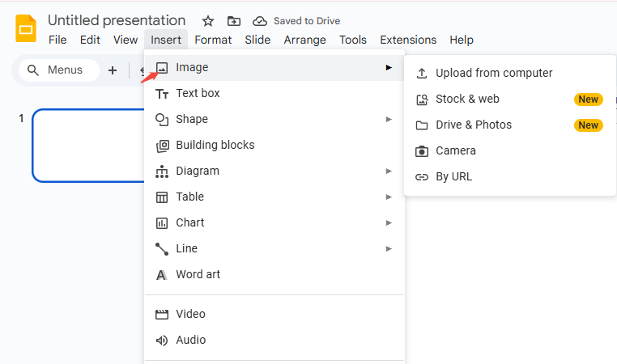This screenshot has height=364, width=617.
Task: Open the Extensions menu
Action: tap(408, 40)
